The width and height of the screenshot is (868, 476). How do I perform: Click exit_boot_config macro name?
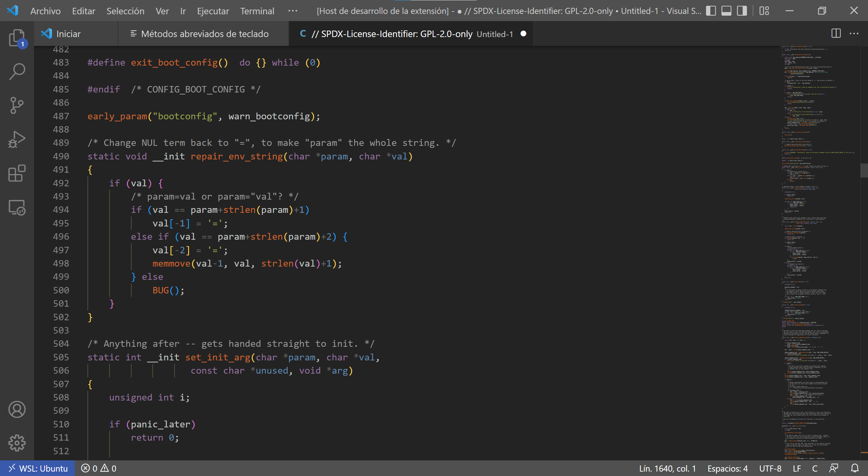174,63
